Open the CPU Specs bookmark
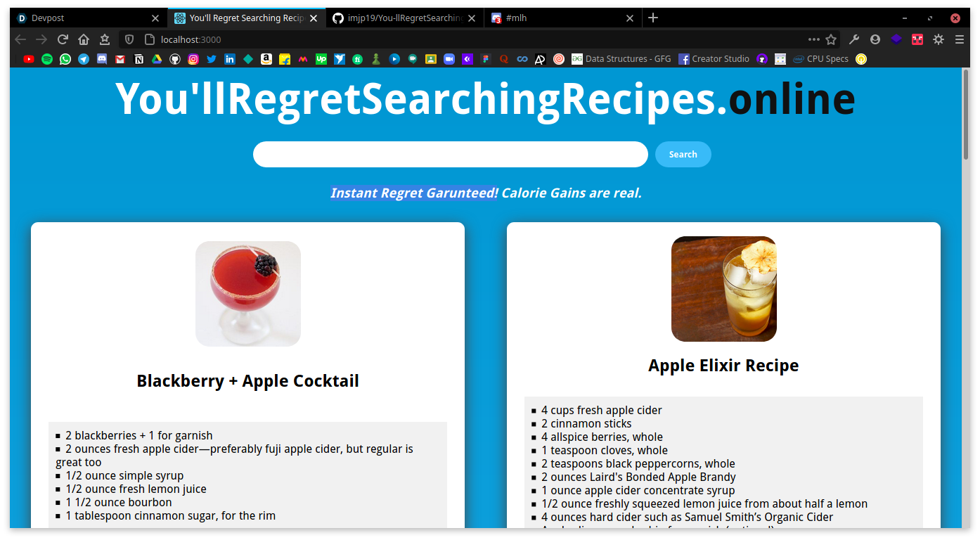980x540 pixels. tap(821, 59)
